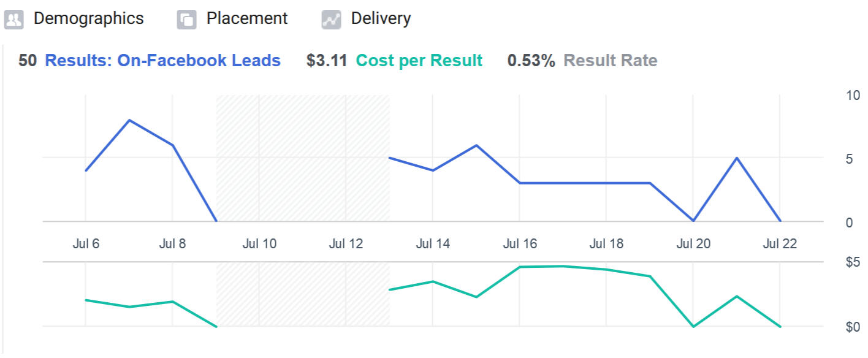Click the Cost per Result label
This screenshot has width=868, height=358.
coord(419,61)
